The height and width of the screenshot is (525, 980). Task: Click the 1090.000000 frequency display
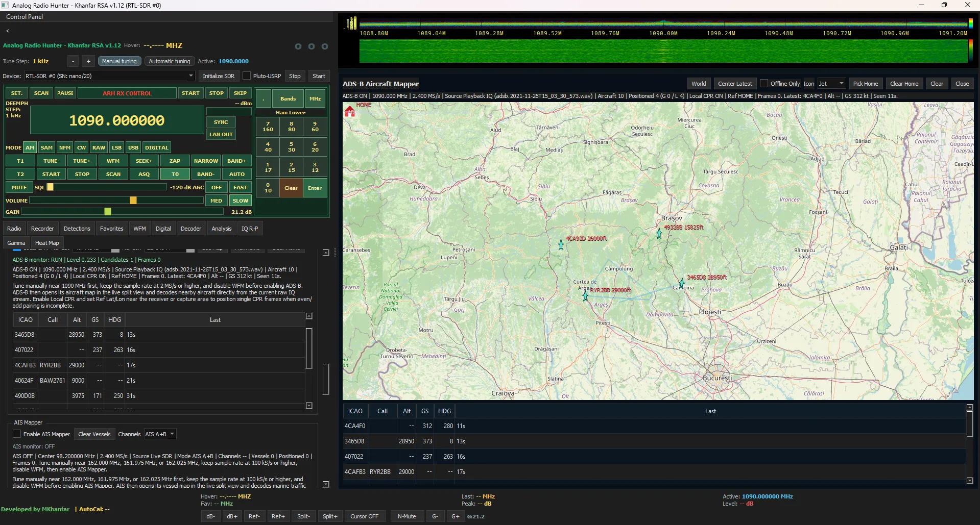coord(117,120)
